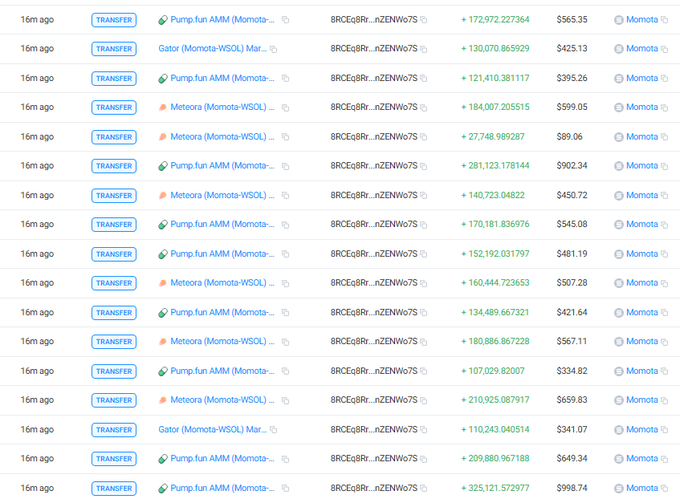Click TRANSFER badge in the $902.34 row

click(x=114, y=166)
